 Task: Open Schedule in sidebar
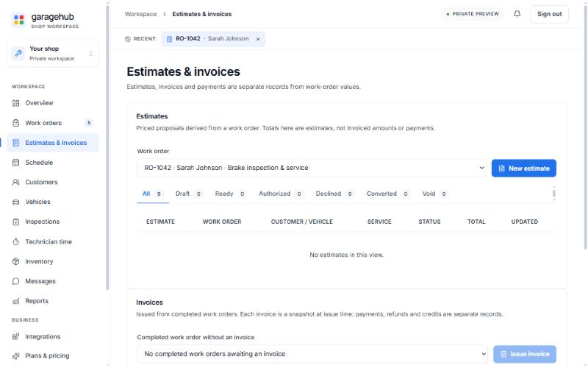[x=52, y=162]
